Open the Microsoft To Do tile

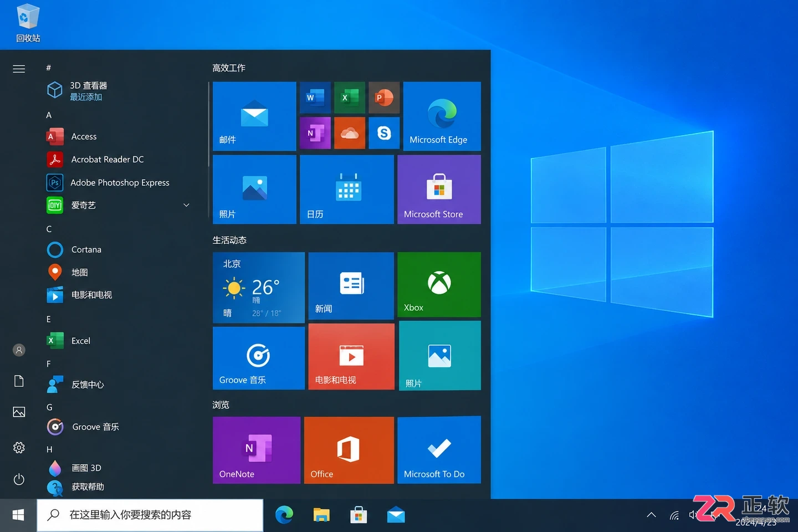439,450
